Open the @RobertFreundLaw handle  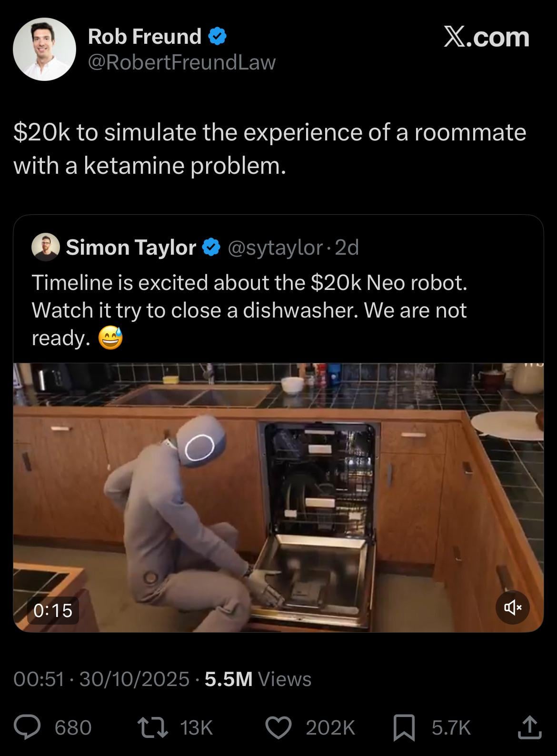(x=182, y=62)
